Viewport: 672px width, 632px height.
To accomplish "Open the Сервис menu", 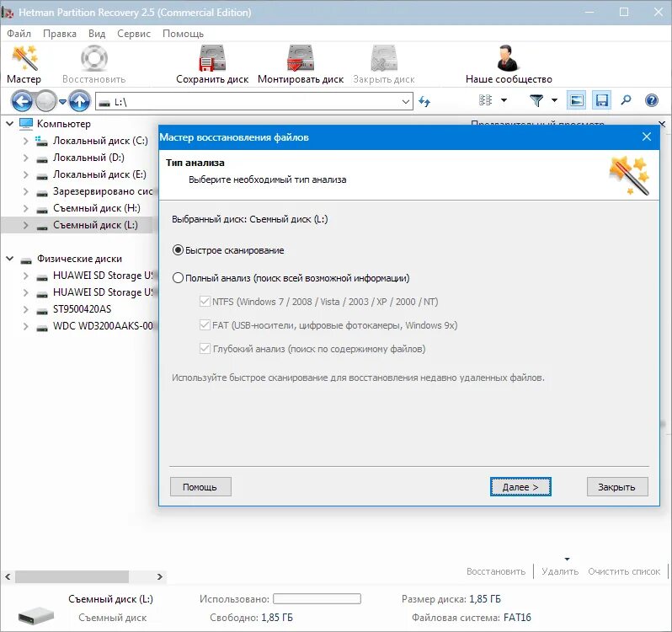I will click(134, 34).
